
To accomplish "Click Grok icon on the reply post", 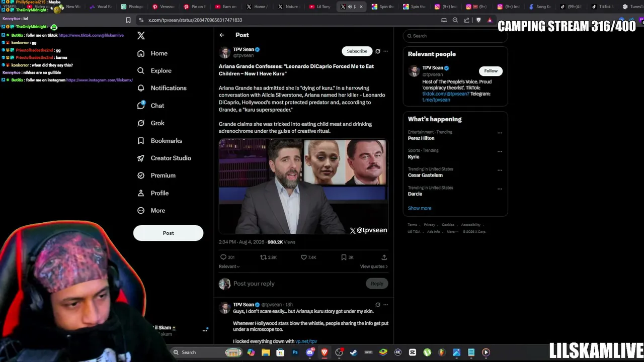I will pyautogui.click(x=378, y=305).
